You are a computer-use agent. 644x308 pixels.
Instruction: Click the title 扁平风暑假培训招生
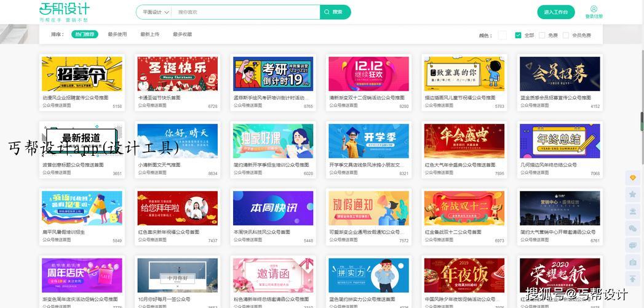click(63, 232)
